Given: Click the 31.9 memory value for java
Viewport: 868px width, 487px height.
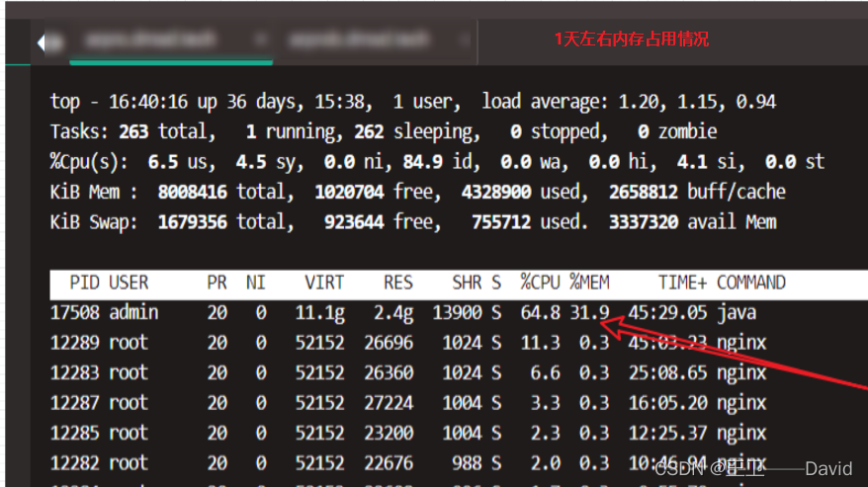Looking at the screenshot, I should click(x=589, y=313).
